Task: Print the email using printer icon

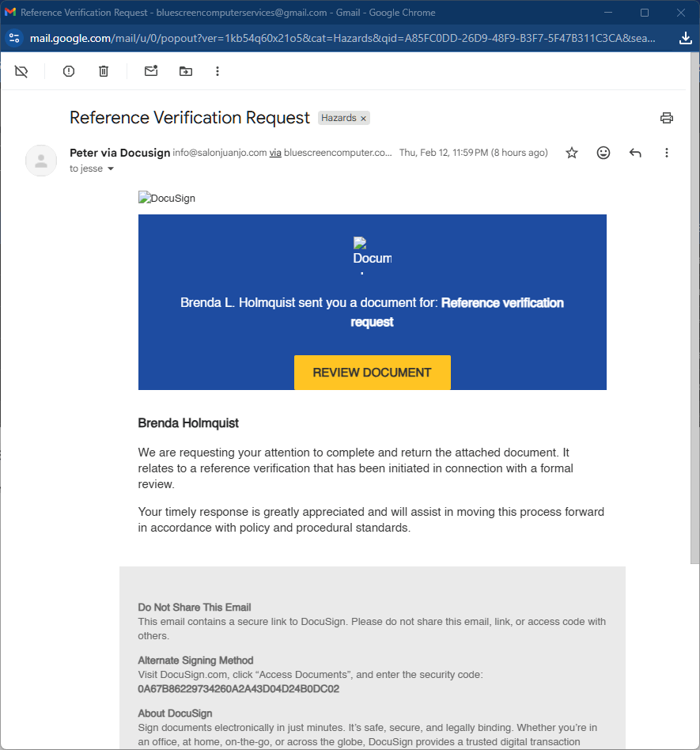Action: pos(667,118)
